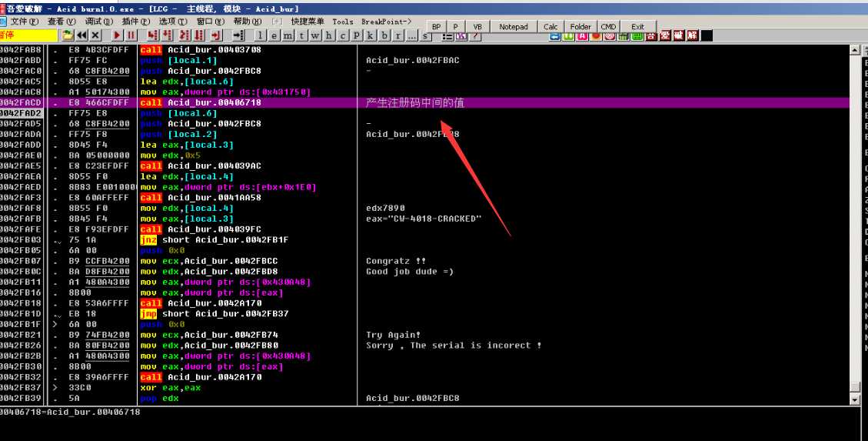868x441 pixels.
Task: Click the Step over toolbar icon
Action: 167,35
